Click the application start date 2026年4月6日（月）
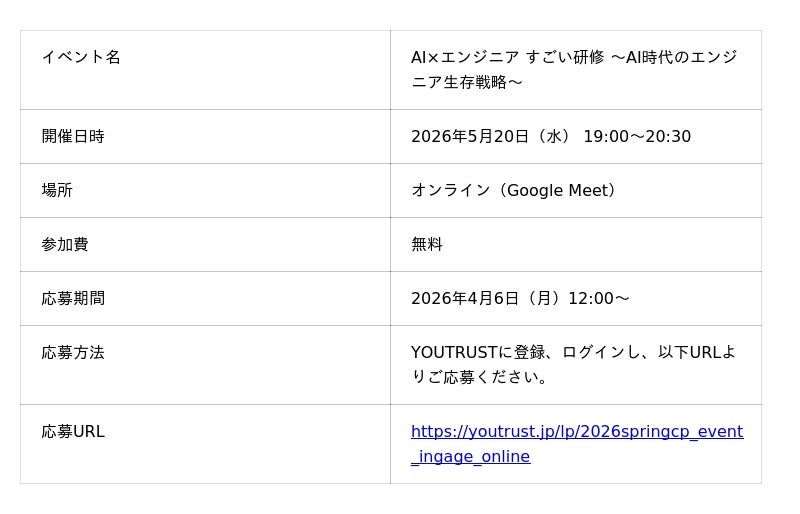The width and height of the screenshot is (800, 514). click(x=486, y=298)
